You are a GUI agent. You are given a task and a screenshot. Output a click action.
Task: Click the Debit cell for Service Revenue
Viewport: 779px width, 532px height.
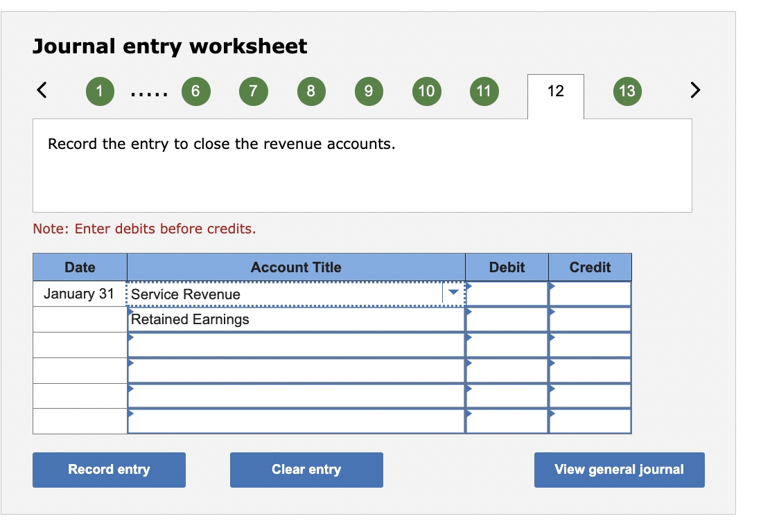click(507, 293)
